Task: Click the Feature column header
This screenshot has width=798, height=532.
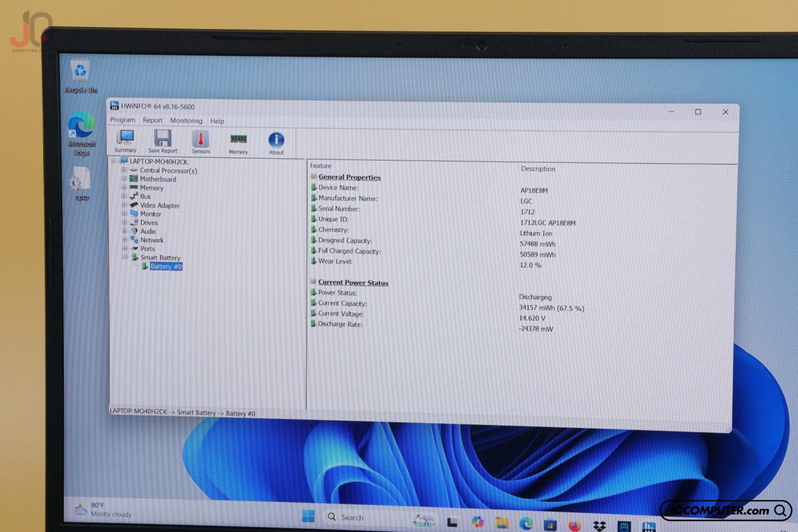Action: [x=321, y=166]
